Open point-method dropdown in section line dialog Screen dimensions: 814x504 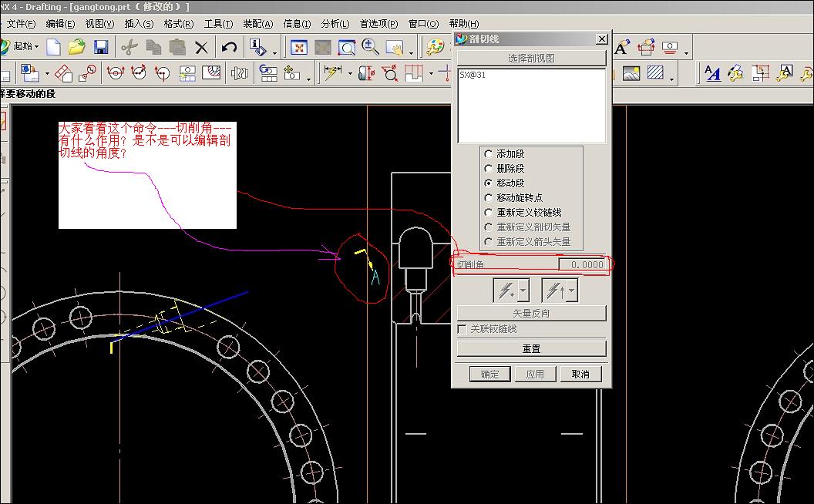tap(523, 291)
